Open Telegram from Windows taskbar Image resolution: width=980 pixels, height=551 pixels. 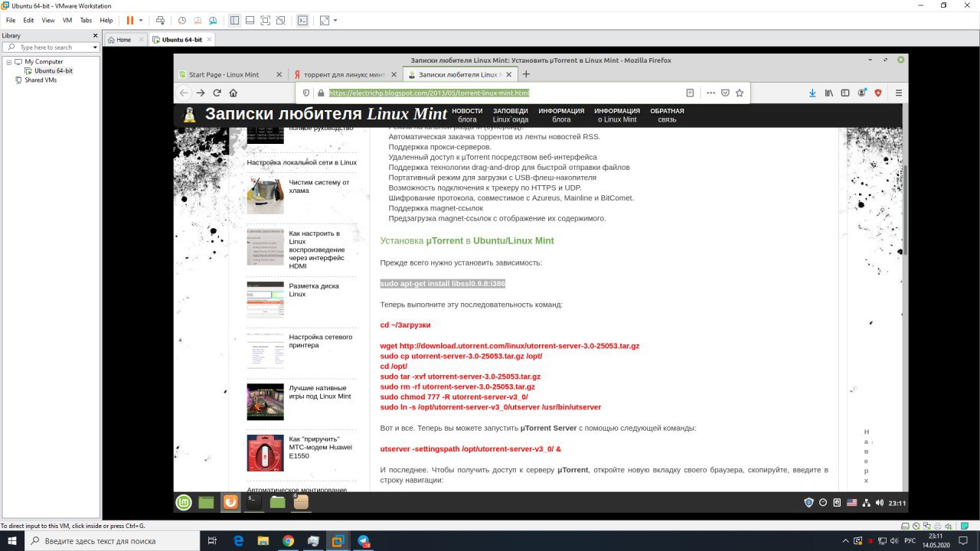click(363, 540)
